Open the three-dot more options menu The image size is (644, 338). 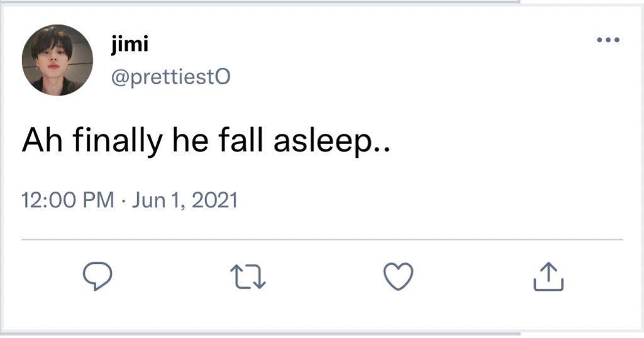point(608,40)
